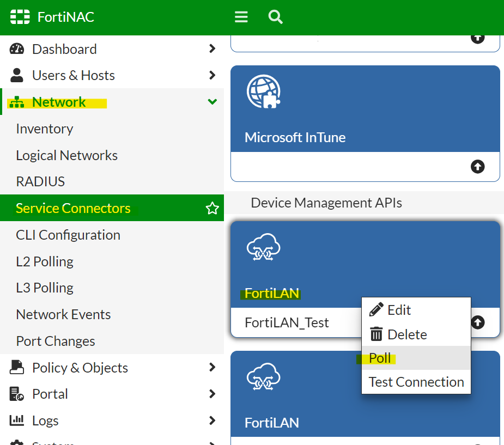Viewport: 504px width, 445px height.
Task: Navigate to the RADIUS settings
Action: [x=40, y=181]
